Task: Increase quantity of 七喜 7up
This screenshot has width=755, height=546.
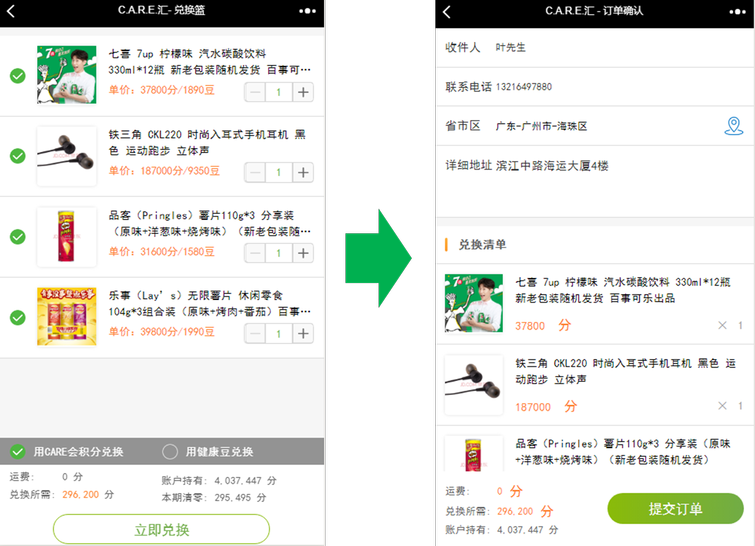Action: (x=303, y=92)
